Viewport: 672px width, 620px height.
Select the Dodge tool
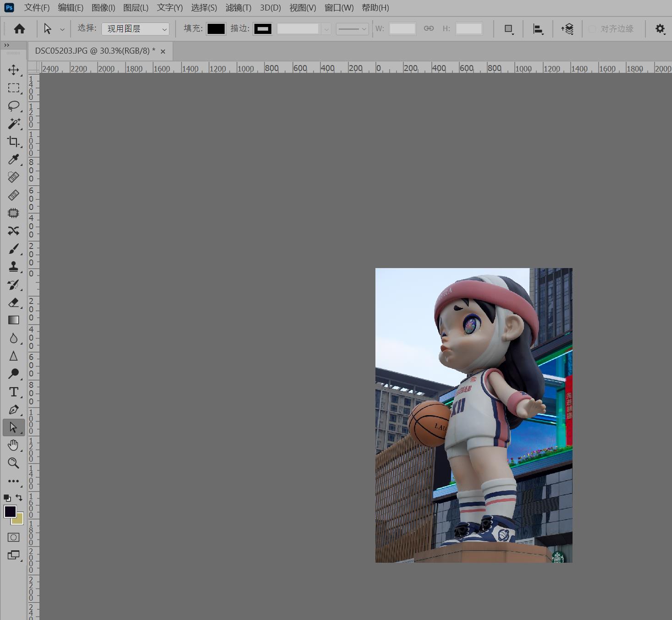(13, 374)
